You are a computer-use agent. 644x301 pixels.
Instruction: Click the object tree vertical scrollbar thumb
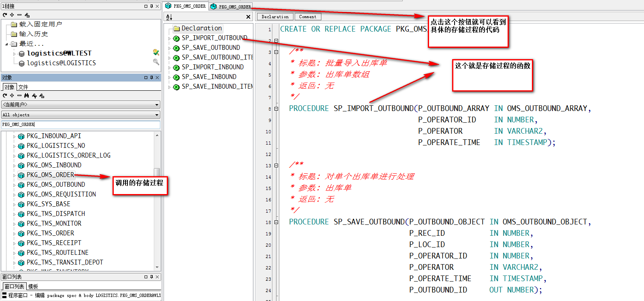click(157, 173)
